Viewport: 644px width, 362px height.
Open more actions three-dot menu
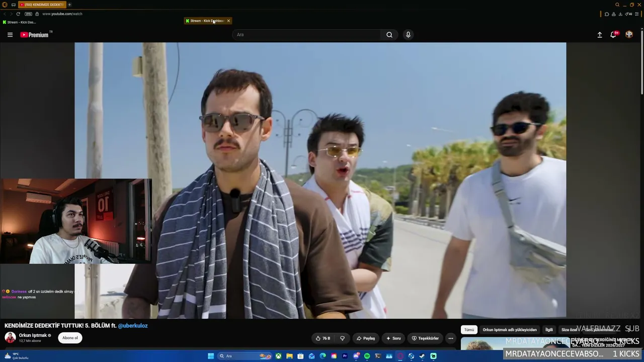pyautogui.click(x=451, y=338)
